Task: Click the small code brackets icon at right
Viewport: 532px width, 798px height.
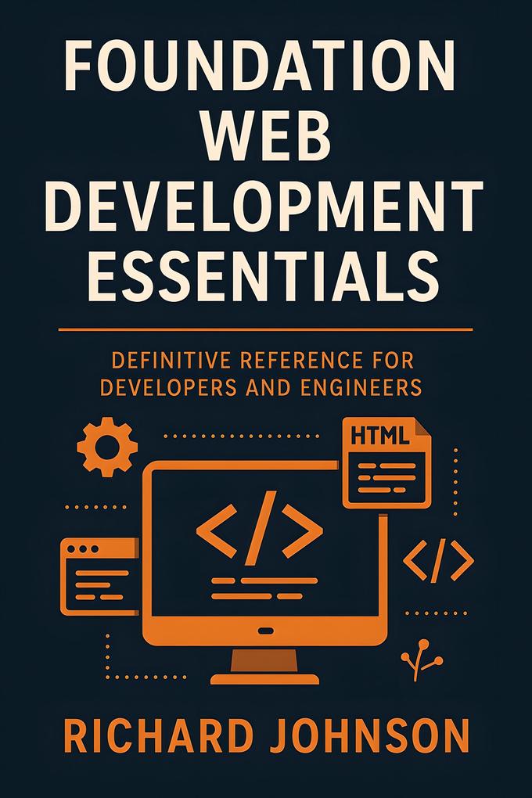Action: pos(438,560)
